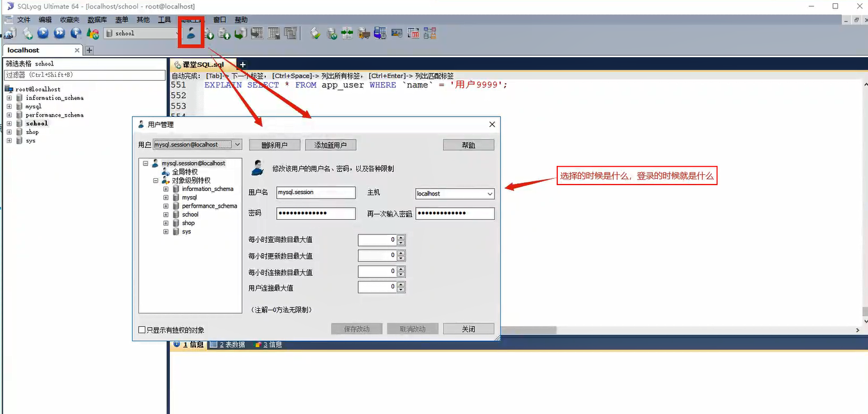Click the double-arrow execute all queries icon
The image size is (868, 414).
(x=60, y=33)
